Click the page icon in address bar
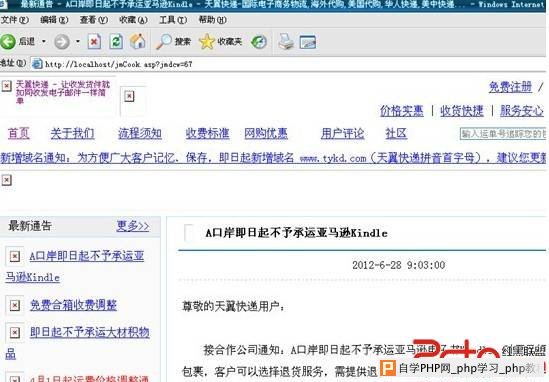Viewport: 549px width, 382px height. pyautogui.click(x=37, y=64)
